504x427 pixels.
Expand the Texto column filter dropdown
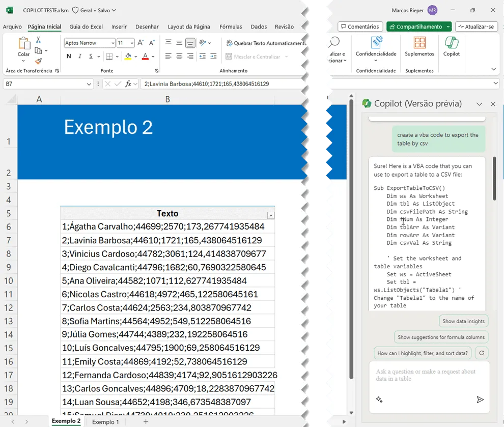tap(271, 215)
